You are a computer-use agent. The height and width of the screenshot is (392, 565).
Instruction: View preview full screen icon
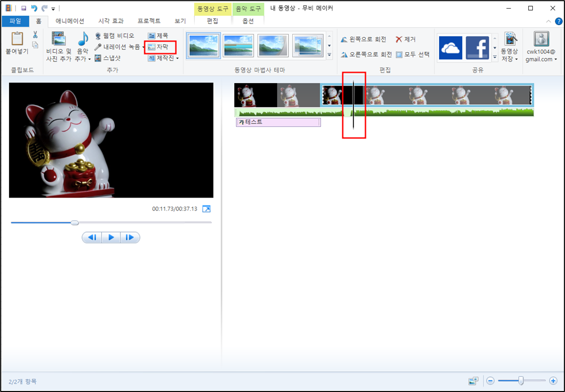click(x=207, y=209)
